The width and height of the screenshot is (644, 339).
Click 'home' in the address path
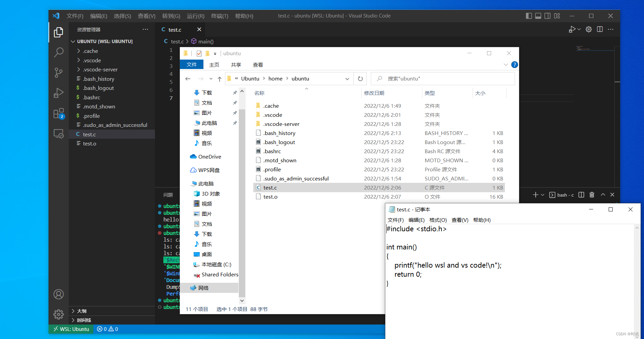click(275, 78)
